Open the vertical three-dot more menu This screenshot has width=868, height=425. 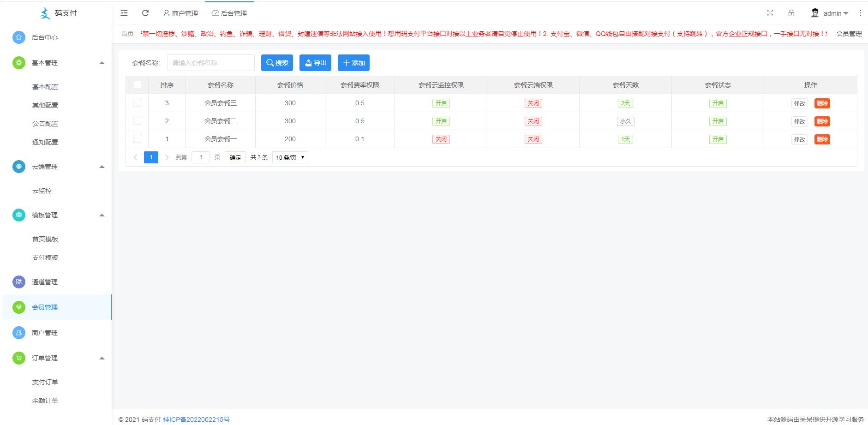(x=860, y=13)
